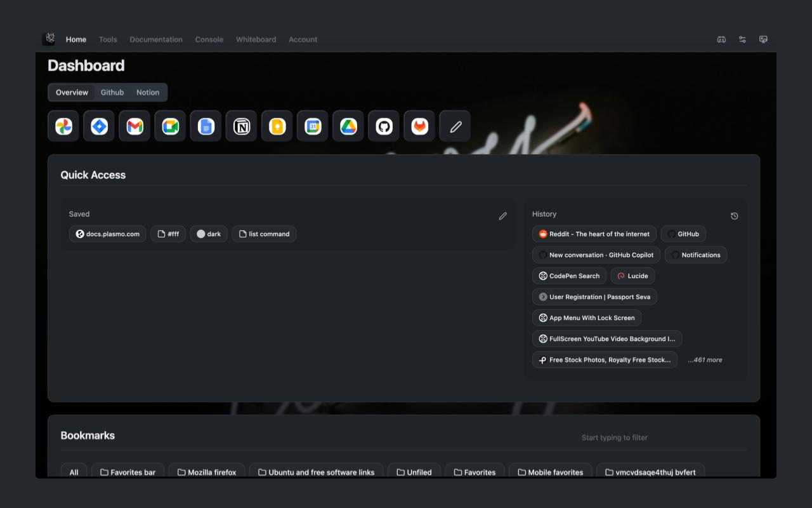Open Gmail shortcut
The width and height of the screenshot is (812, 508).
coord(134,126)
